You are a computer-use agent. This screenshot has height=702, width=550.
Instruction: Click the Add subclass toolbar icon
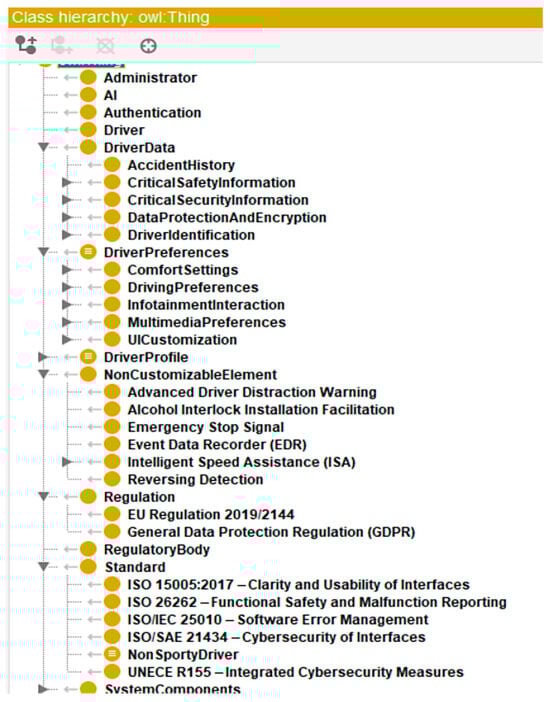(26, 45)
